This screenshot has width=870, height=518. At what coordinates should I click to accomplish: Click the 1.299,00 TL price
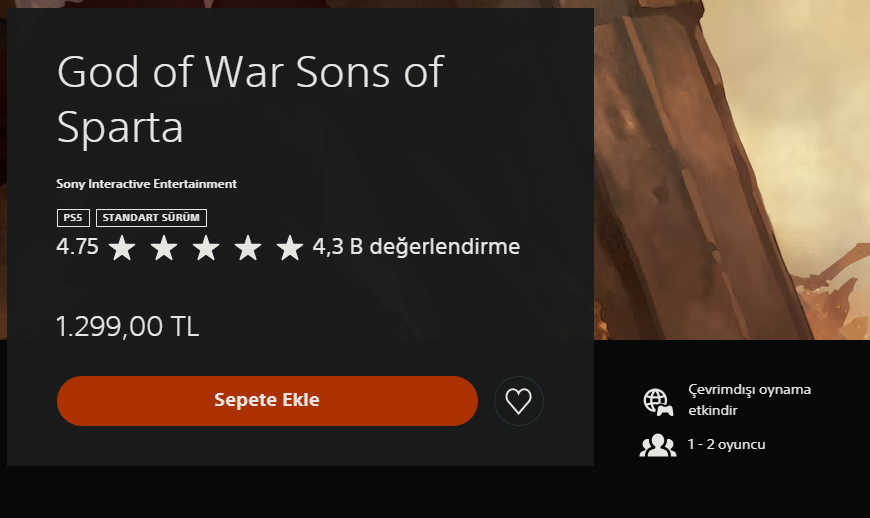(128, 326)
